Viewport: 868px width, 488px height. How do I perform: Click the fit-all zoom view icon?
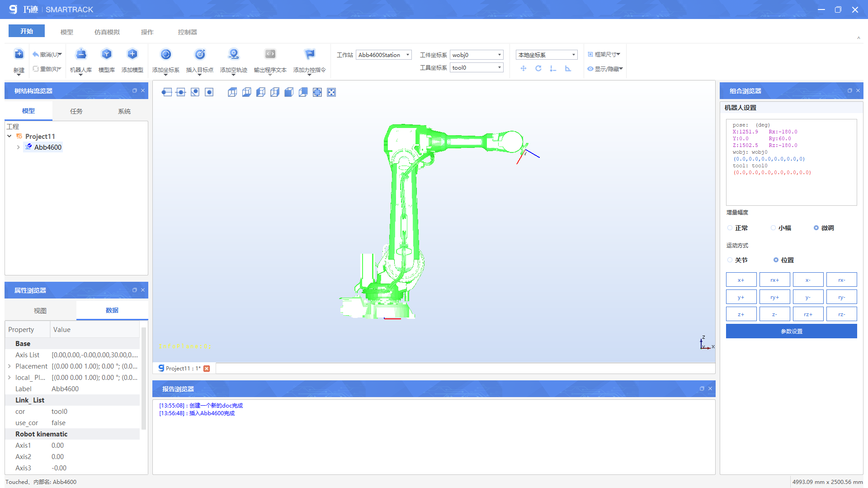click(x=317, y=92)
